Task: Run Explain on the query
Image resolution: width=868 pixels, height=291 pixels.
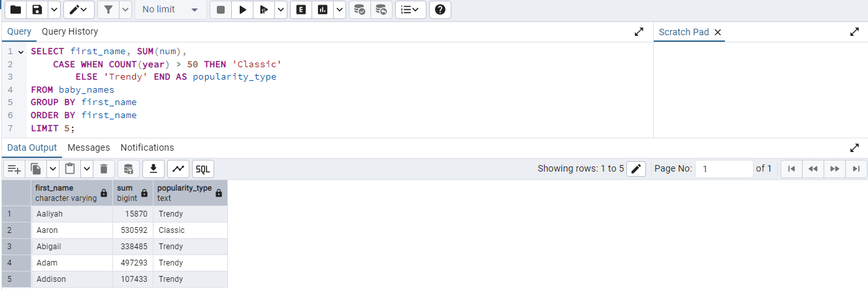Action: pos(300,10)
